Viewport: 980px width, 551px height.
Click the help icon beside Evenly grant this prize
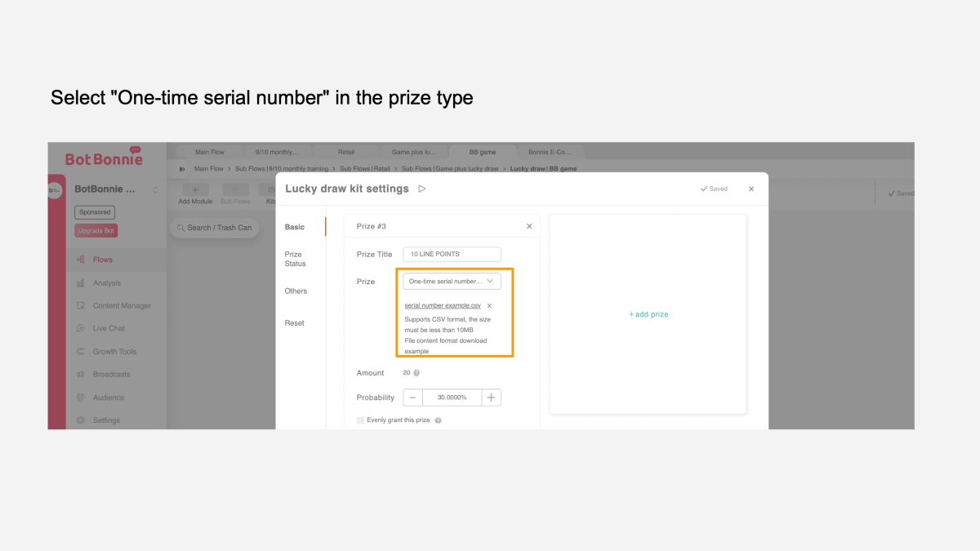point(439,420)
